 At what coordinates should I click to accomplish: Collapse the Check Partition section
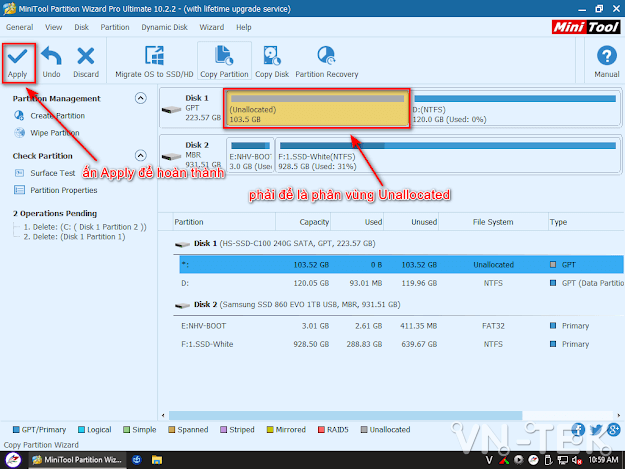140,155
